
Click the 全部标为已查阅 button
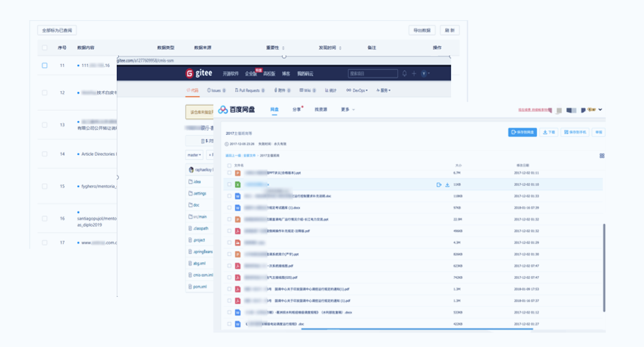click(x=57, y=31)
